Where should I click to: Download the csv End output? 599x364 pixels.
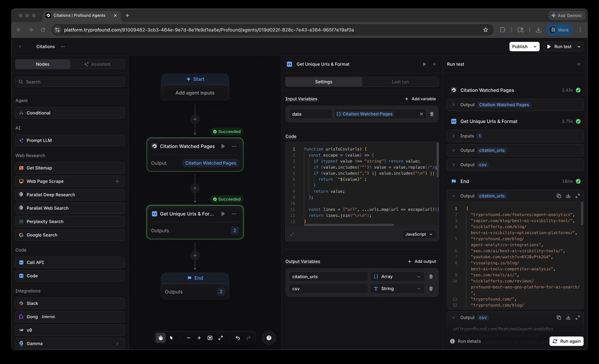pos(568,317)
